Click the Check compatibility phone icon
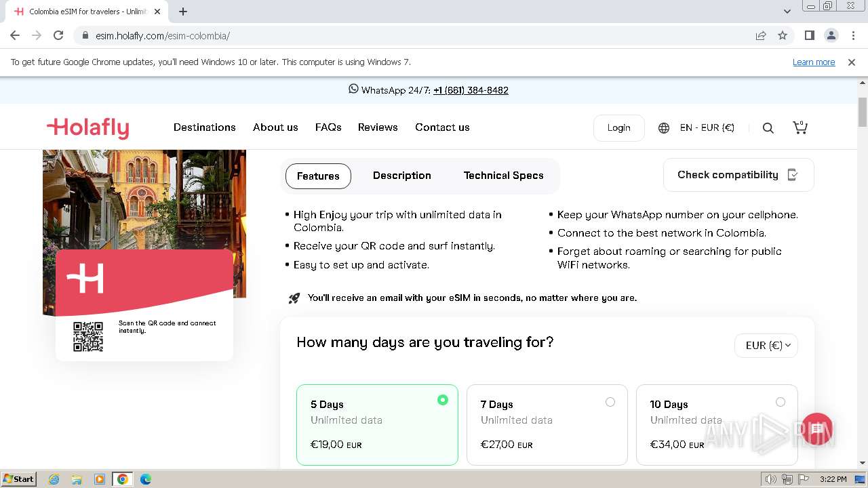Image resolution: width=868 pixels, height=488 pixels. pos(792,175)
